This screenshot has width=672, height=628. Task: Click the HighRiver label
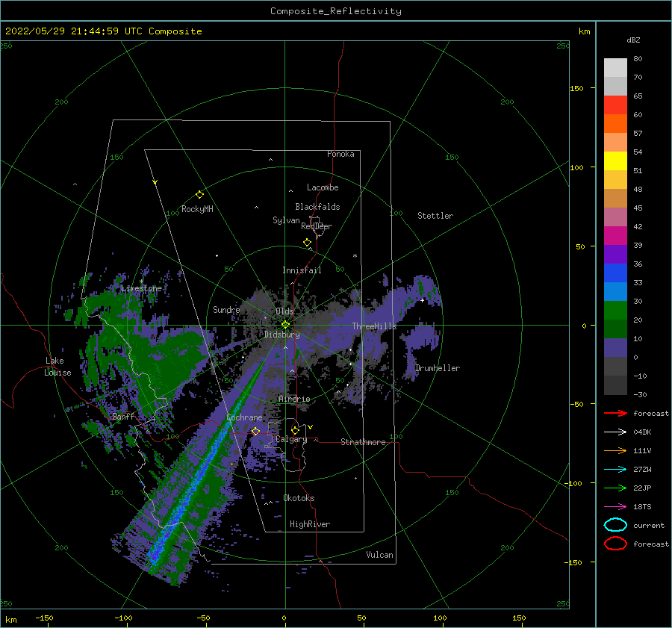tap(310, 524)
